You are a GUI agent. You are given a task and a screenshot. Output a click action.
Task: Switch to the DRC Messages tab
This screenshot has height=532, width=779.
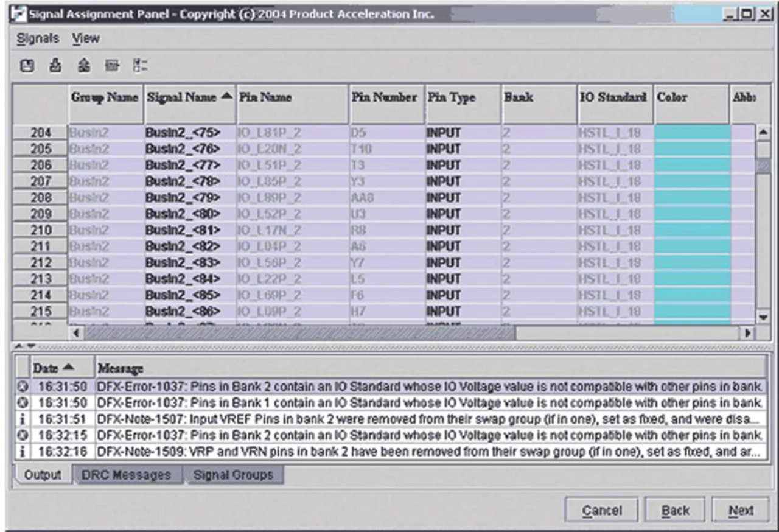(127, 475)
